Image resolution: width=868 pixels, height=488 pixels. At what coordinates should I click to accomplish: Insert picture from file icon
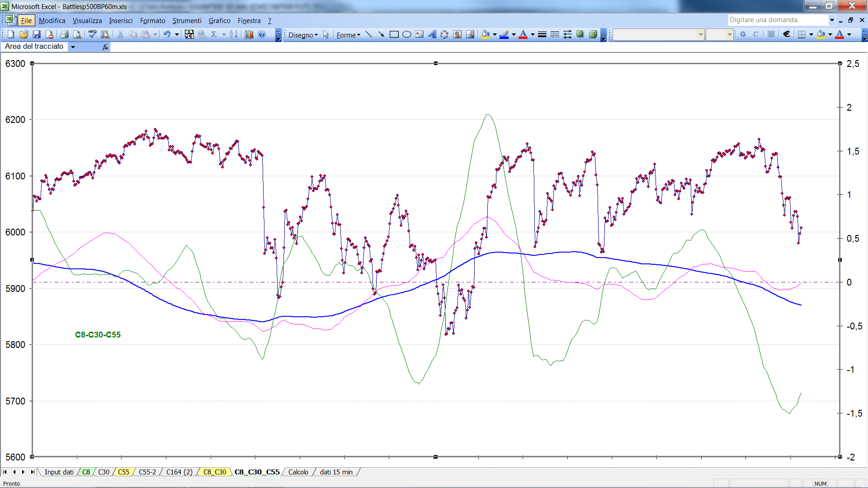[x=470, y=34]
